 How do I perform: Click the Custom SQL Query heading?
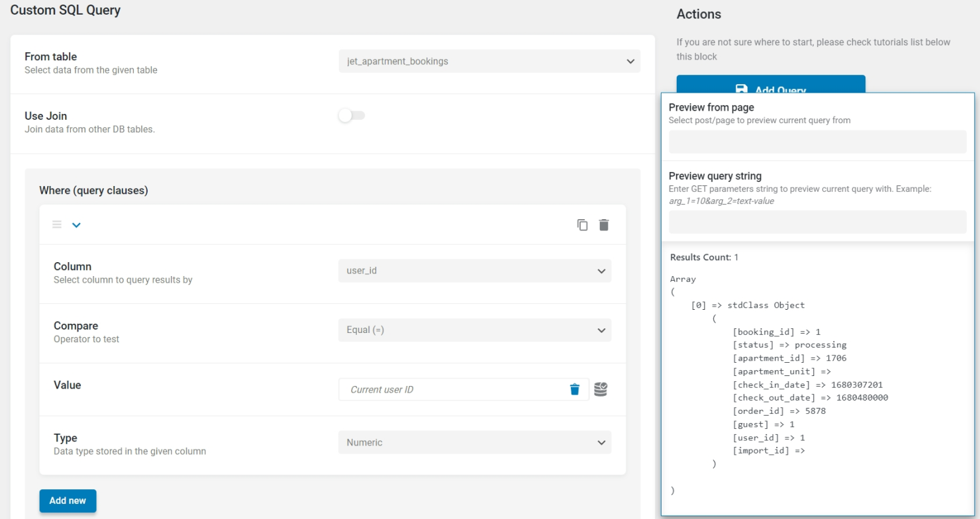click(x=66, y=10)
